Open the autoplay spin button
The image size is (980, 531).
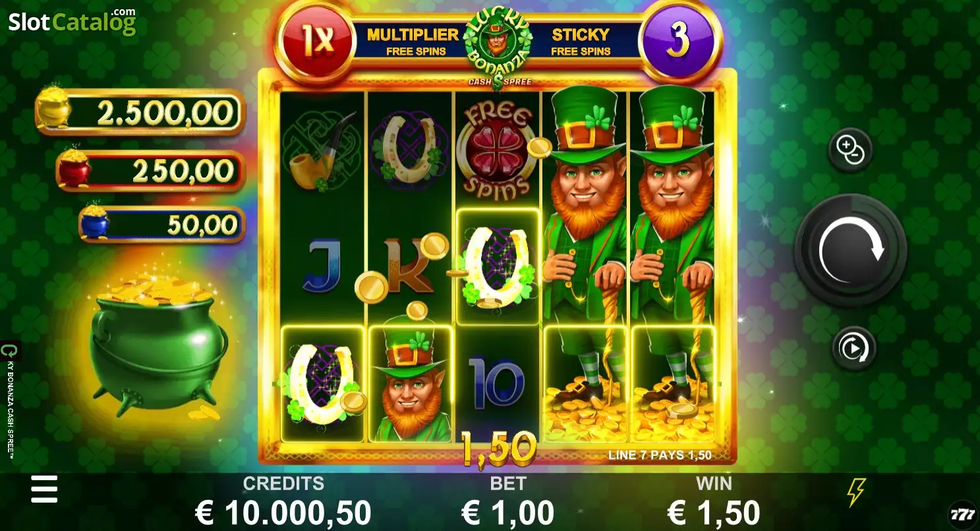point(853,348)
